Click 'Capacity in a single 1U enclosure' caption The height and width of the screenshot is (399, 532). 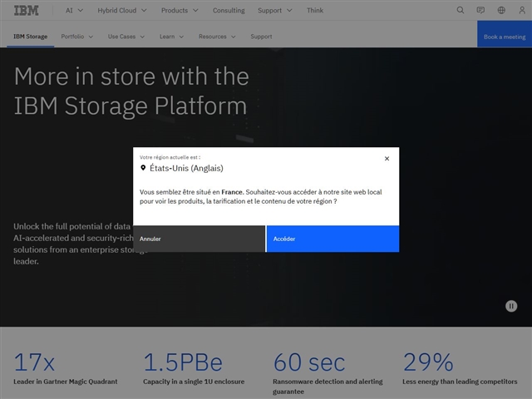click(x=194, y=382)
